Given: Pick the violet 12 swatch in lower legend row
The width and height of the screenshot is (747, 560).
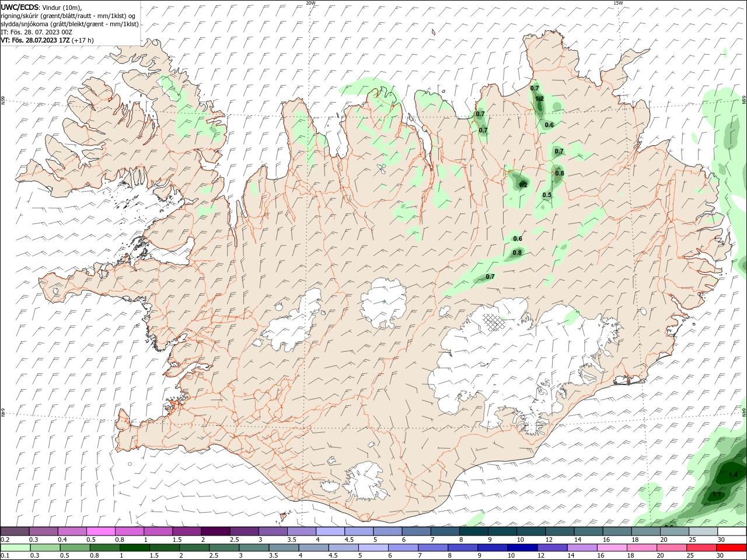Looking at the screenshot, I should (x=551, y=548).
